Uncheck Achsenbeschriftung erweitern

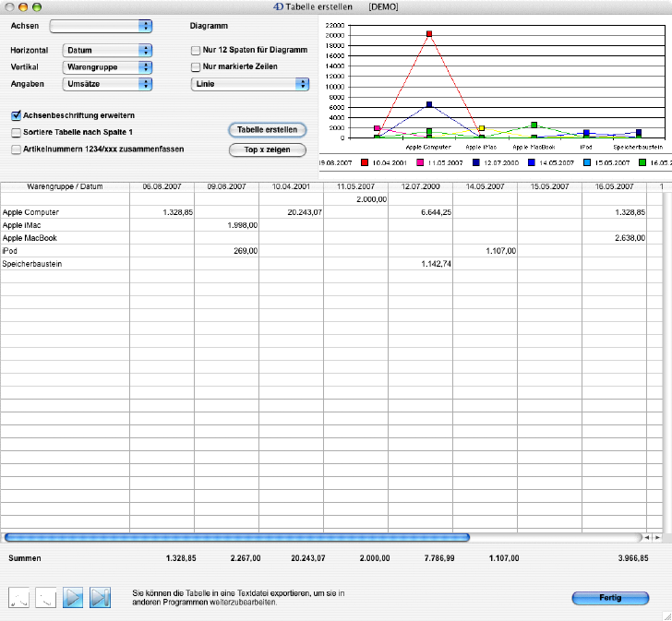(17, 115)
